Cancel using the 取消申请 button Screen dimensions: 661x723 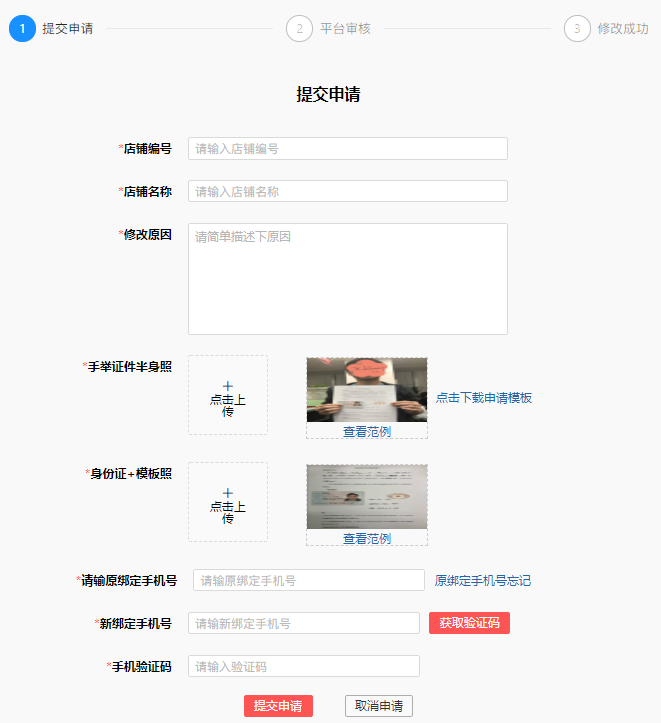coord(379,706)
